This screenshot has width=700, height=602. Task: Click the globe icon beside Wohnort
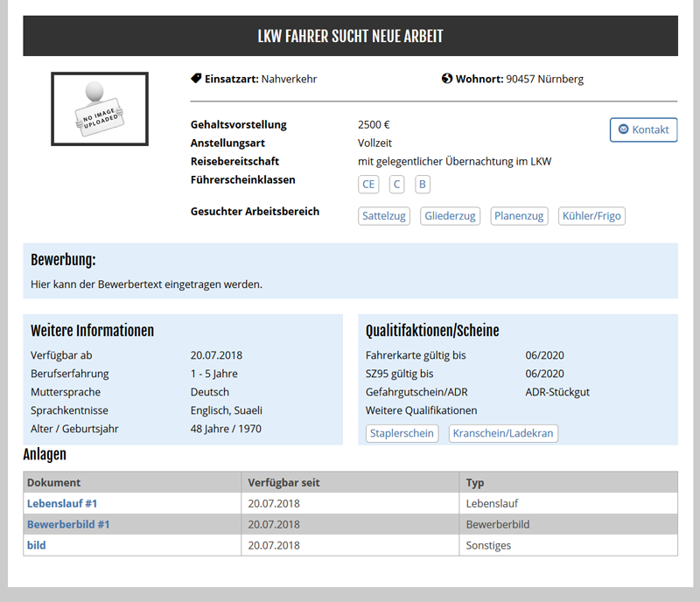(447, 79)
